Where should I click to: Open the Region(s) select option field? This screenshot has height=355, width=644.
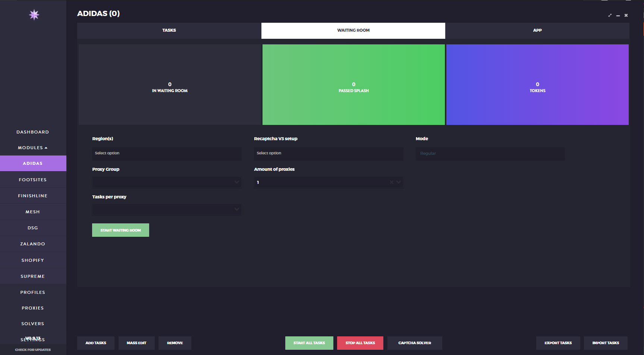coord(167,153)
